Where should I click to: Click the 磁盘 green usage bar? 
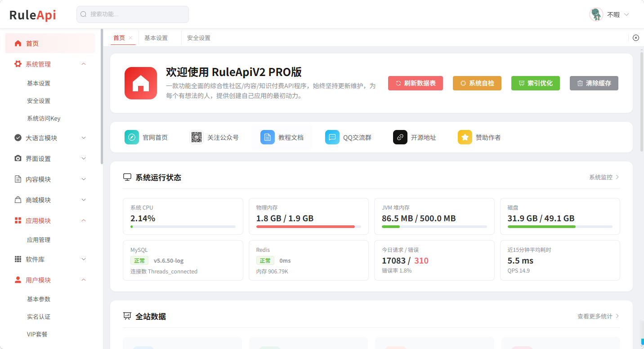point(541,227)
